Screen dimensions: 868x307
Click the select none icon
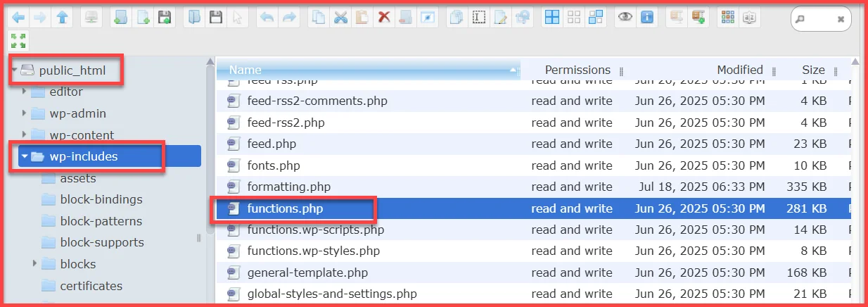(x=574, y=17)
